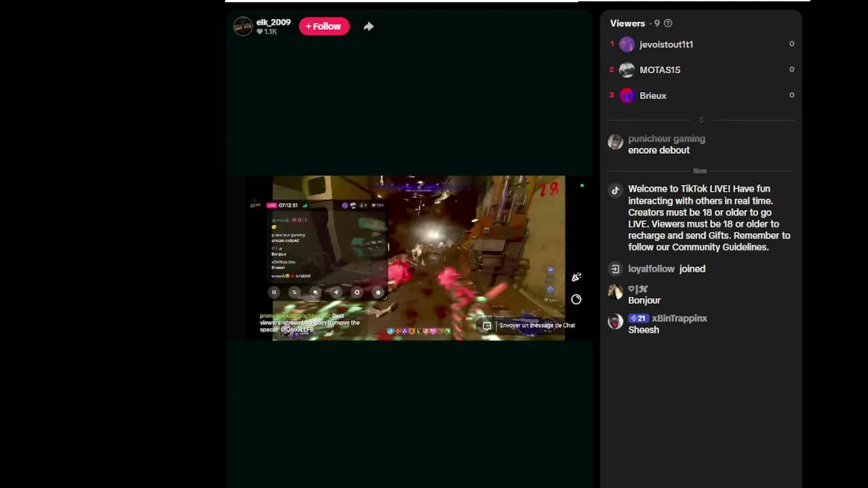Click the 1.1K likes count

(267, 32)
